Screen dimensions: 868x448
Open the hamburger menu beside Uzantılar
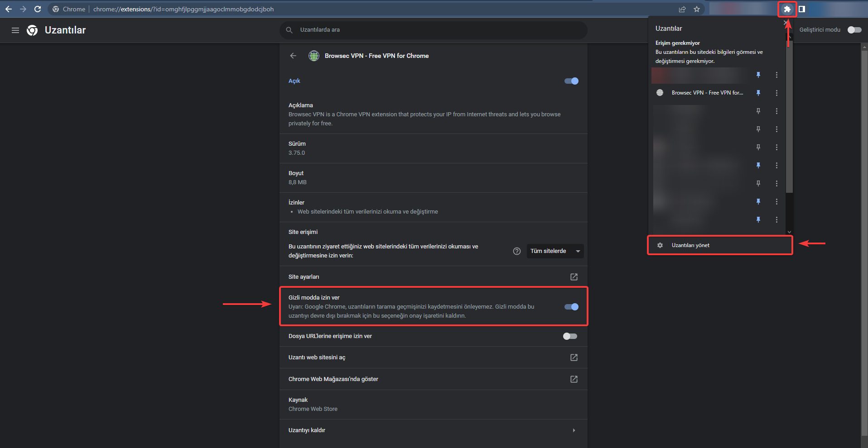15,30
